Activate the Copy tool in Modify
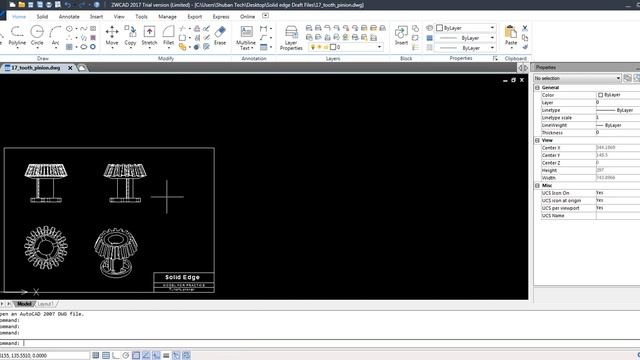Image resolution: width=640 pixels, height=360 pixels. coord(130,36)
